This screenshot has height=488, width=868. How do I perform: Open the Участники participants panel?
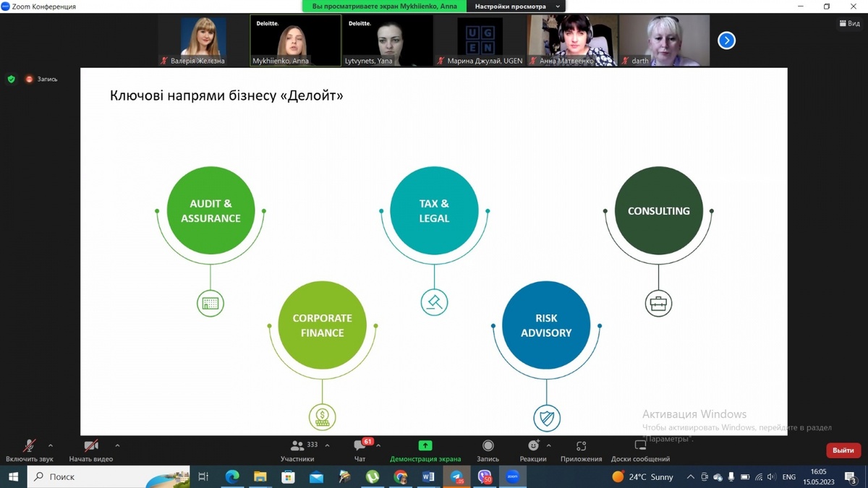[x=298, y=450]
